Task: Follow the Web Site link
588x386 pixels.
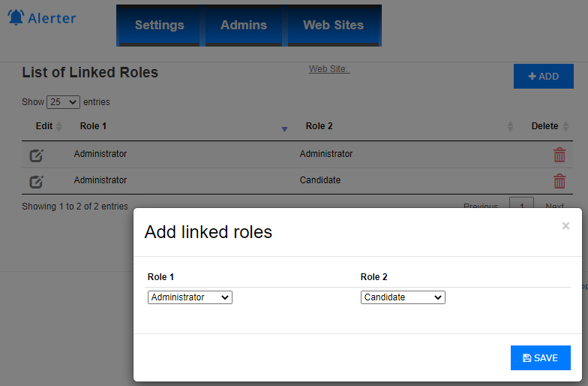Action: click(x=329, y=69)
